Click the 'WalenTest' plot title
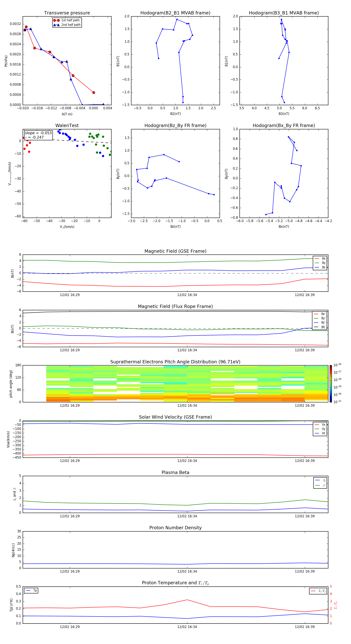The width and height of the screenshot is (351, 644). [67, 125]
